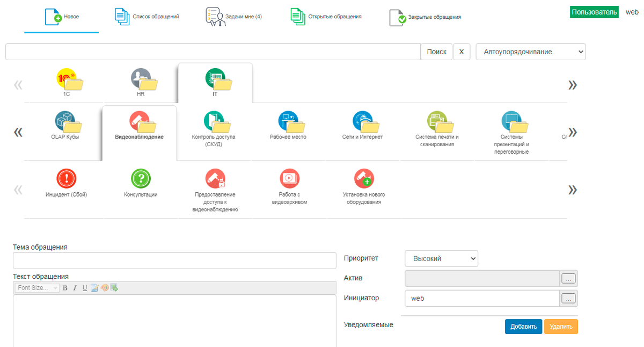Click the edit-note icon in editor toolbar
644x347 pixels.
point(94,288)
